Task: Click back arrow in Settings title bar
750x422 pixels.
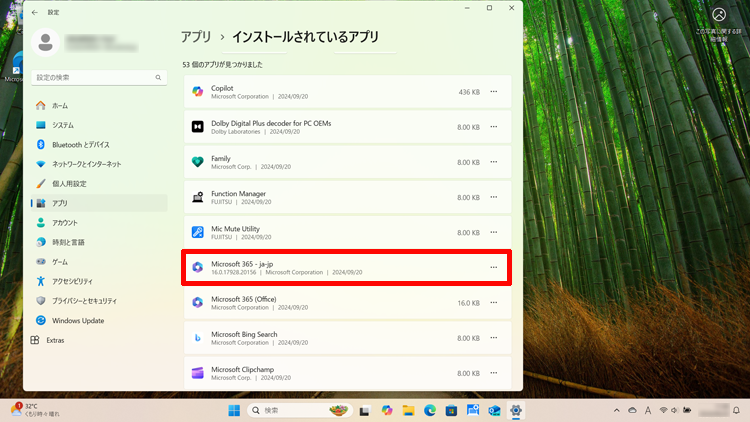Action: click(x=35, y=12)
